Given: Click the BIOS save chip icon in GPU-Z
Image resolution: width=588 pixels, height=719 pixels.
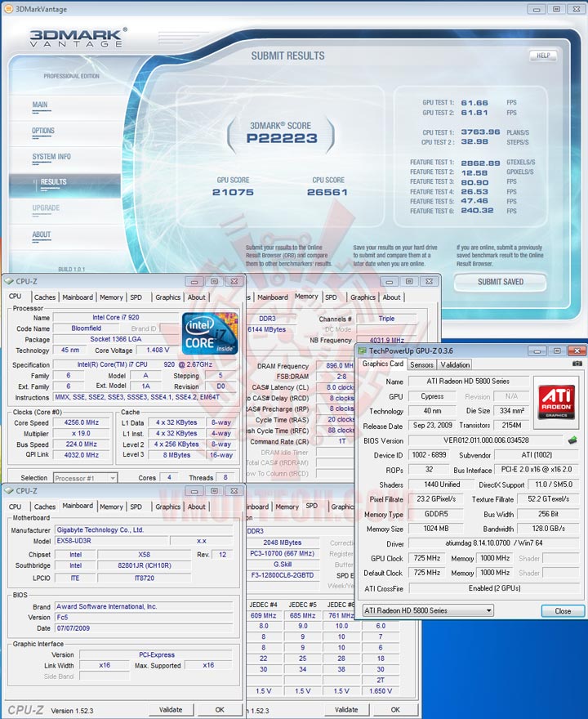Looking at the screenshot, I should [x=572, y=440].
